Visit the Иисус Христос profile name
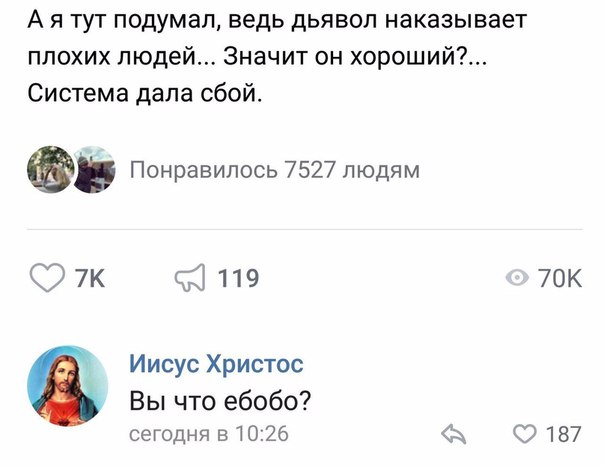 [216, 364]
